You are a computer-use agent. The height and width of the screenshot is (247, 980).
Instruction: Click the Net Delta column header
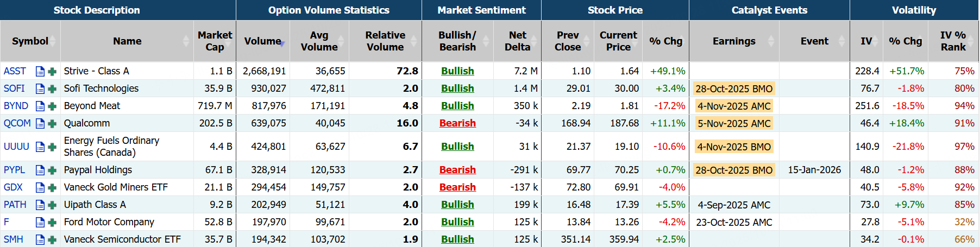(517, 41)
